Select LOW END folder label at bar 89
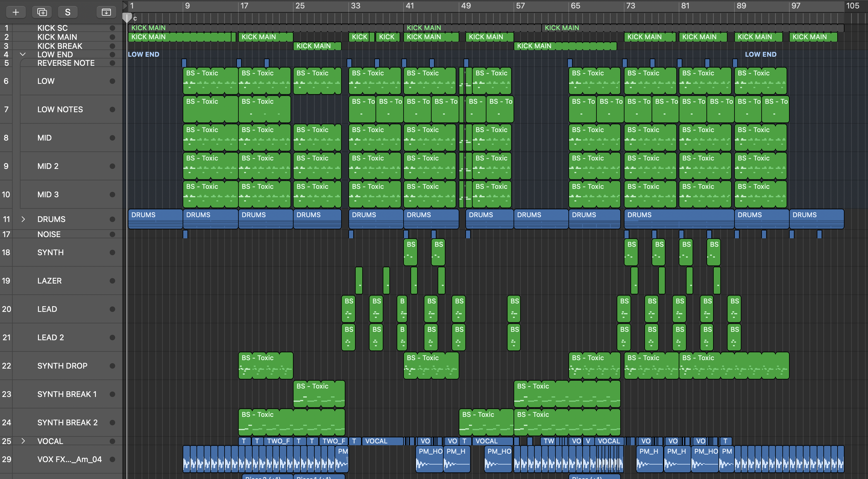This screenshot has height=479, width=868. point(760,54)
